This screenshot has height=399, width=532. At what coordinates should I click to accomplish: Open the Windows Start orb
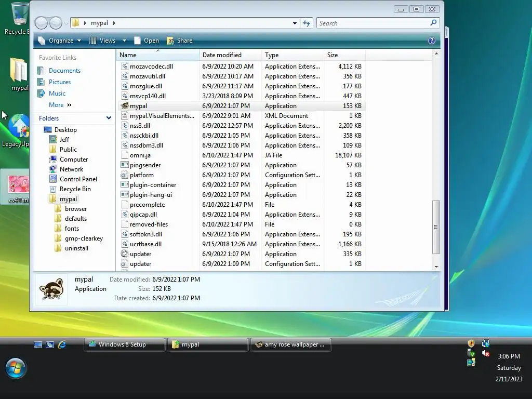[x=16, y=368]
